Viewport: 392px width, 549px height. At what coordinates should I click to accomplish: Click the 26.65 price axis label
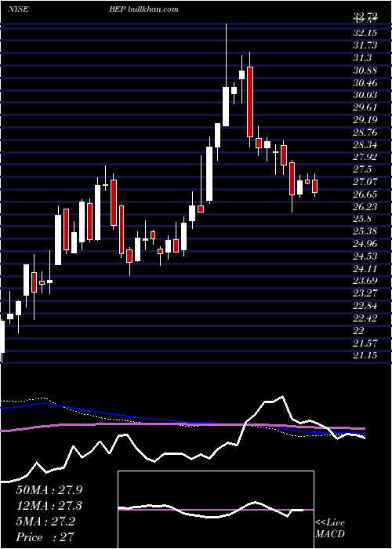tap(365, 195)
